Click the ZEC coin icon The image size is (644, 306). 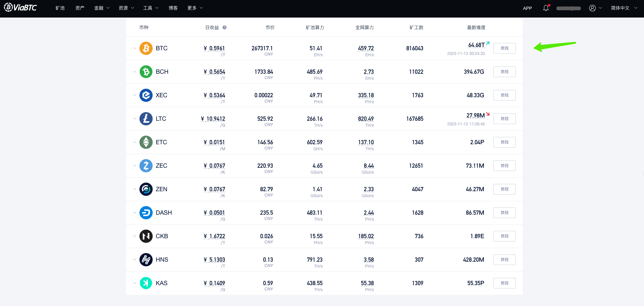point(146,166)
